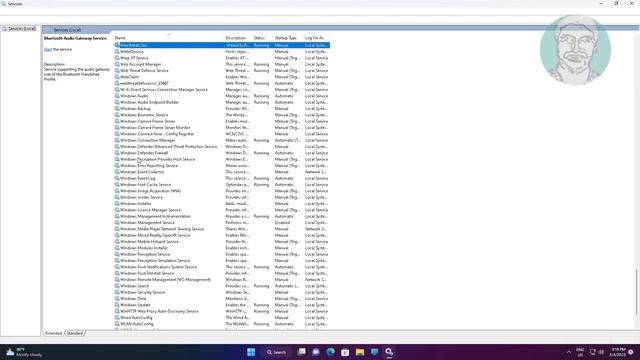Select Windows Defender Advanced Threat Protection Service
This screenshot has width=640, height=360.
(x=222, y=147)
